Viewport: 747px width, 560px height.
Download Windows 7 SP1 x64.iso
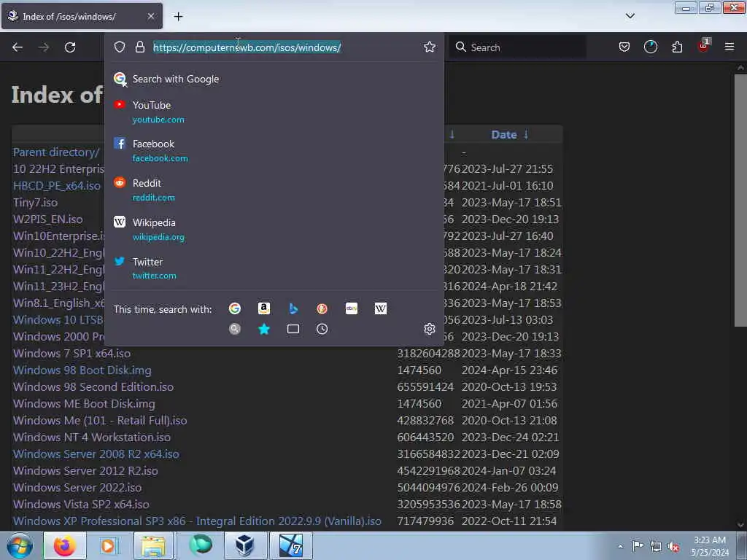[x=71, y=354]
